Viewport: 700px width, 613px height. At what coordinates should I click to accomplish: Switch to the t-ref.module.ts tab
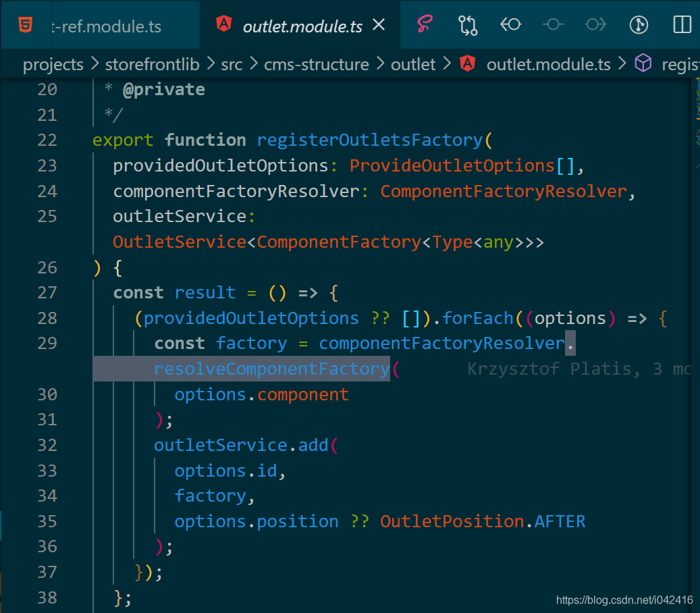point(106,26)
